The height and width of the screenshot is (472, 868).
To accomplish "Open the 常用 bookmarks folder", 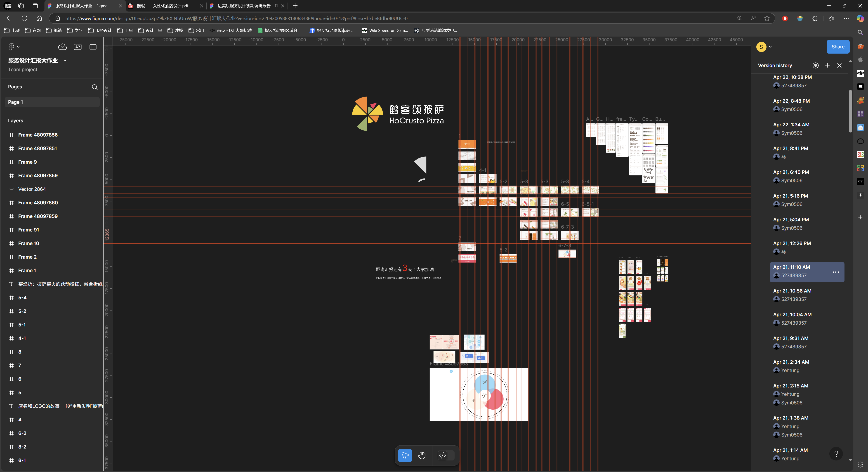I will click(196, 30).
